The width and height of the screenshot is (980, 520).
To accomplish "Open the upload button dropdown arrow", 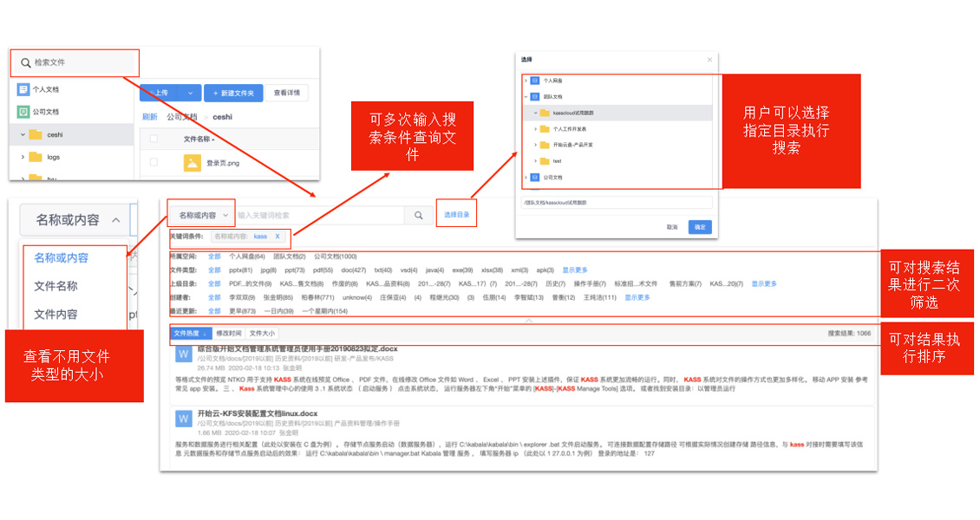I will 190,94.
